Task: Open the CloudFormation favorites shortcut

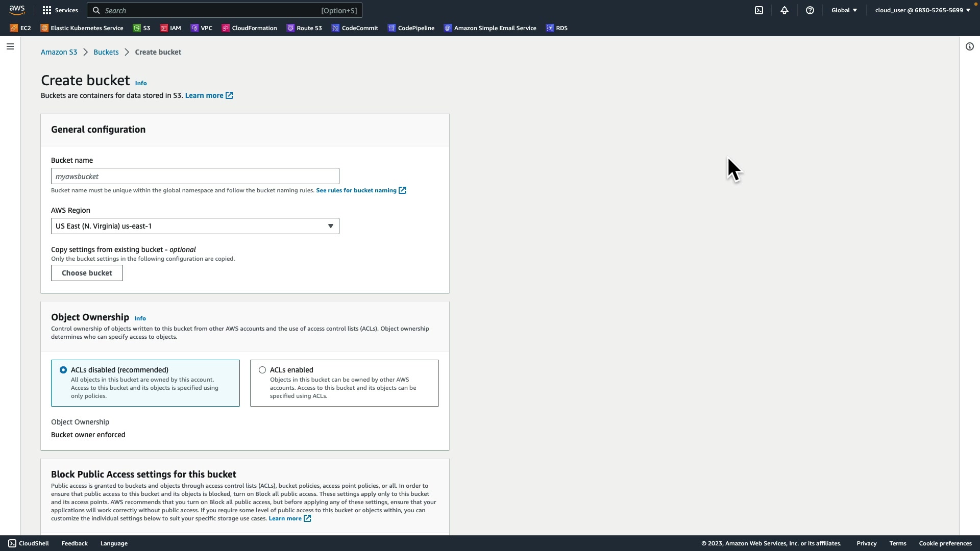Action: pos(250,28)
